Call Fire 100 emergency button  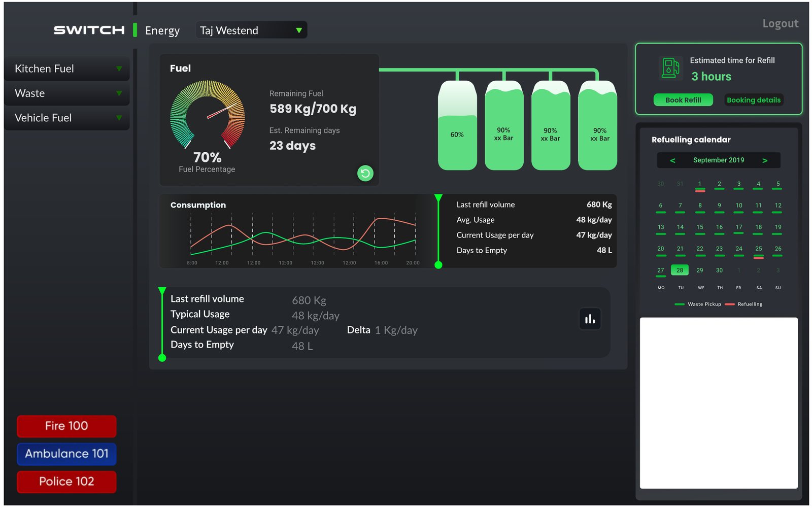pyautogui.click(x=66, y=426)
